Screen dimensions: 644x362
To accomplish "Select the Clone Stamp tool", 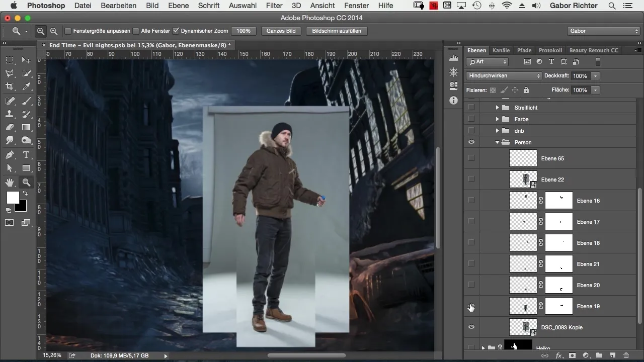I will (x=10, y=115).
